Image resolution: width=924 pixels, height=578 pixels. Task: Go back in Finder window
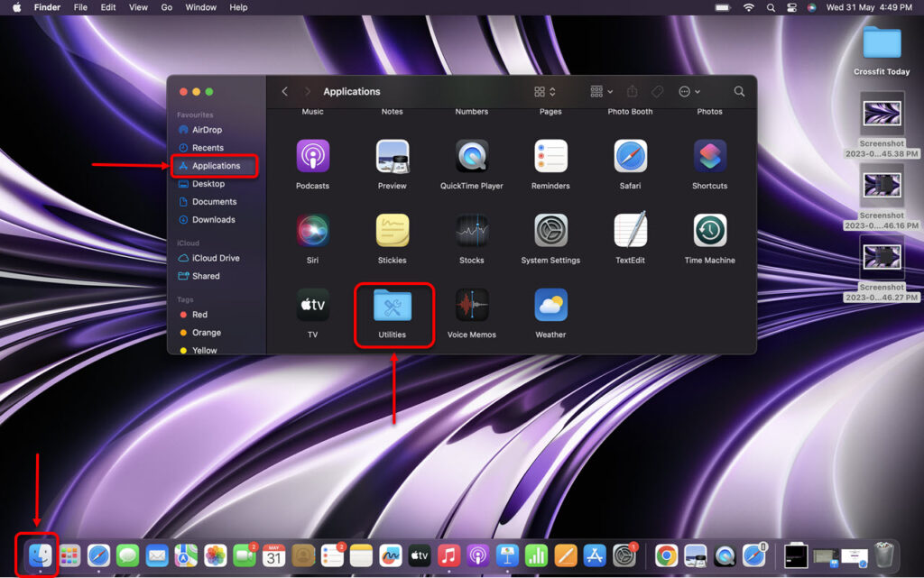point(284,91)
